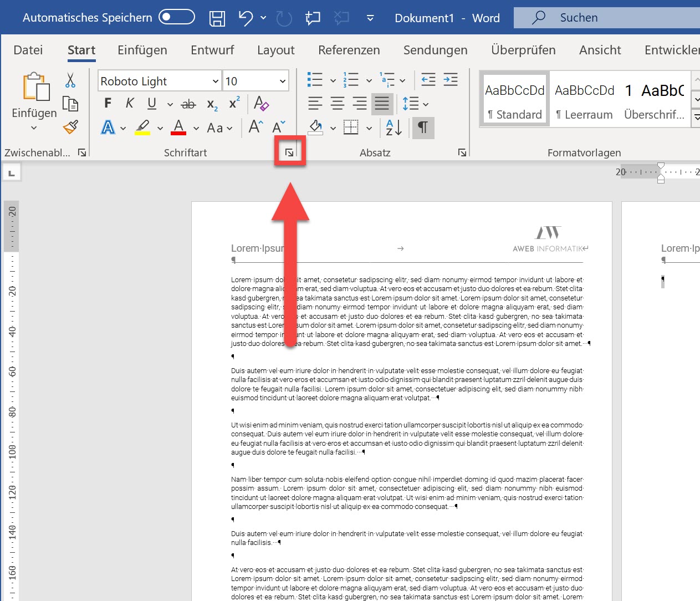The width and height of the screenshot is (700, 601).
Task: Center-align text with the center alignment icon
Action: tap(338, 104)
